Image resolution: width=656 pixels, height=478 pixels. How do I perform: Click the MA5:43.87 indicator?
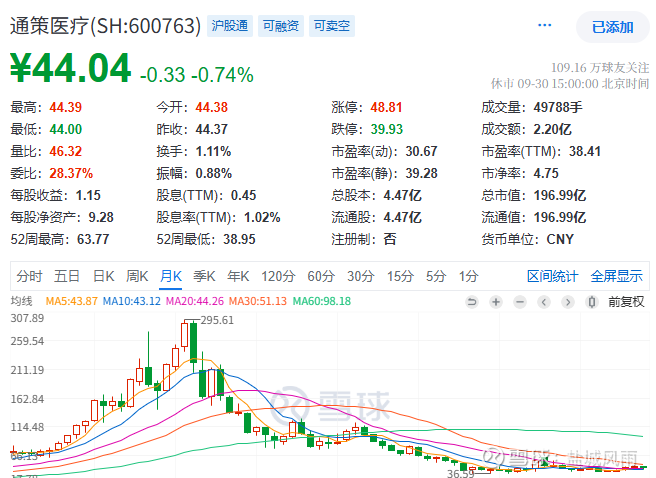coord(72,301)
